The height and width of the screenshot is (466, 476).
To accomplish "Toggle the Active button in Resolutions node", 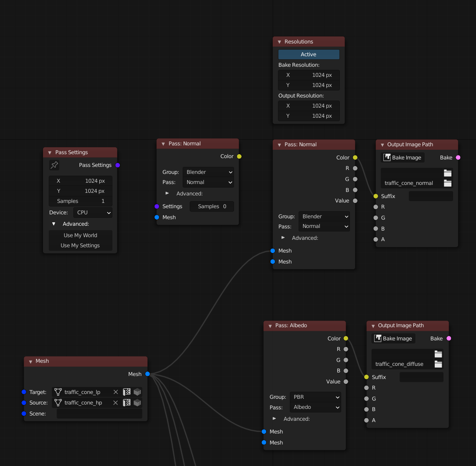I will pyautogui.click(x=309, y=54).
